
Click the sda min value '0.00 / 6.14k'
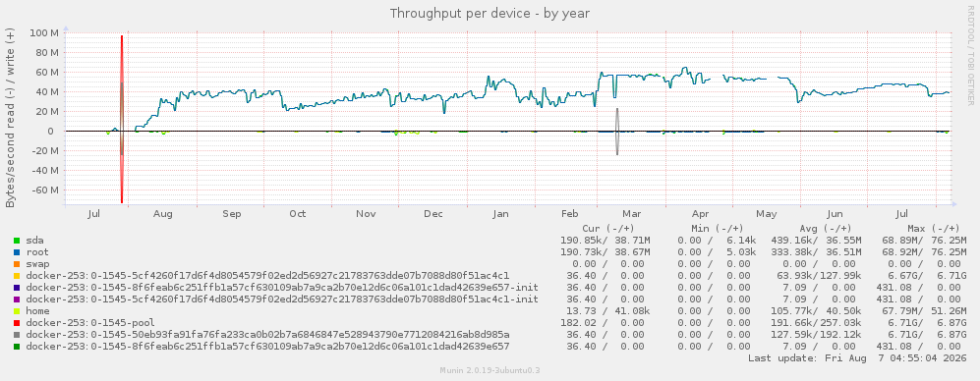[717, 240]
